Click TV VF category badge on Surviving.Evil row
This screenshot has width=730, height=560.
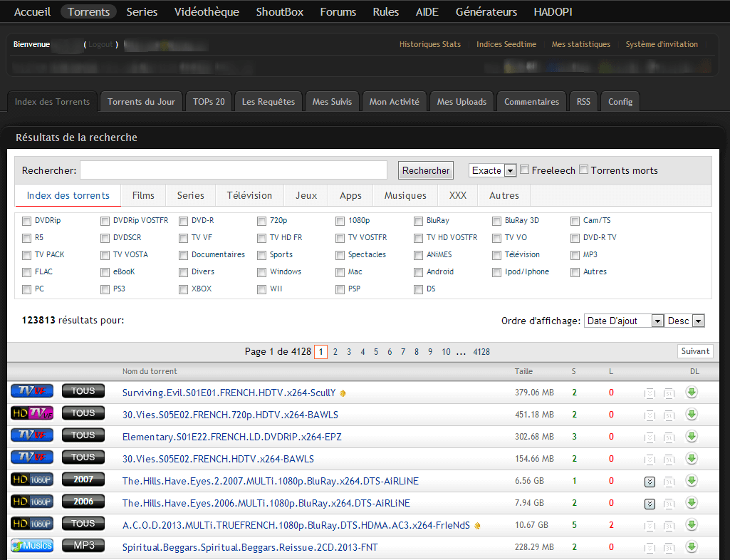(x=32, y=391)
